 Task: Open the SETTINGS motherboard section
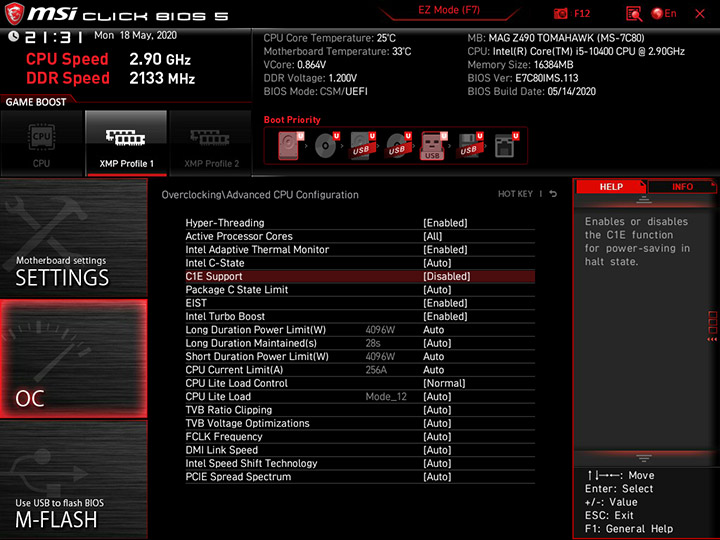coord(74,238)
